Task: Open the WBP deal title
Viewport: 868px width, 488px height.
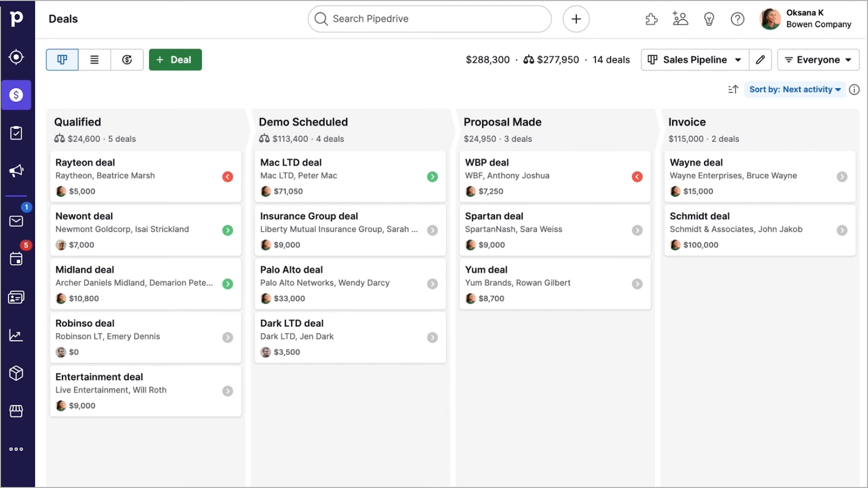Action: coord(487,162)
